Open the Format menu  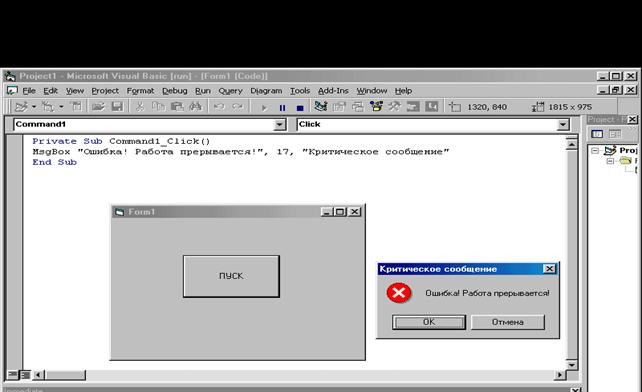pyautogui.click(x=140, y=91)
